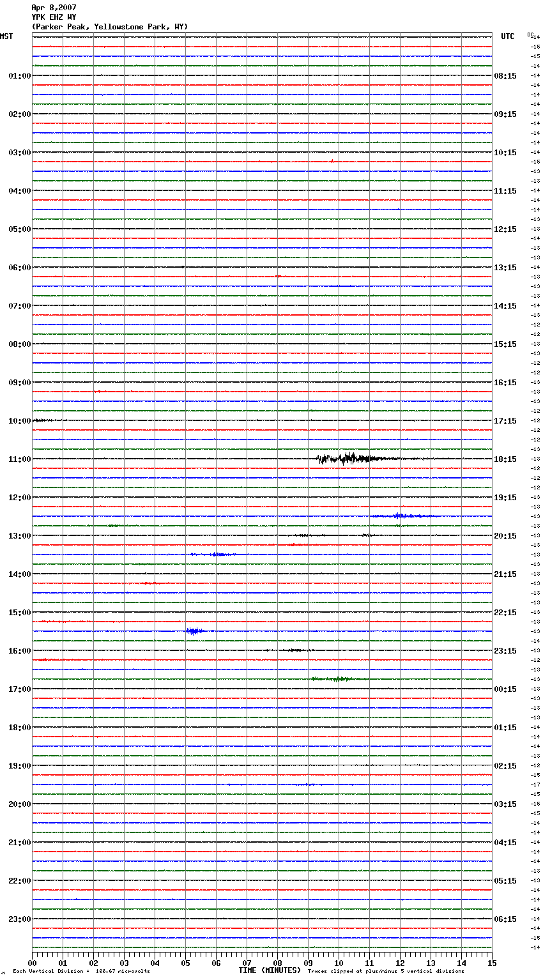The image size is (543, 980).
Task: Select the 19:00 MST time label
Action: coord(20,766)
